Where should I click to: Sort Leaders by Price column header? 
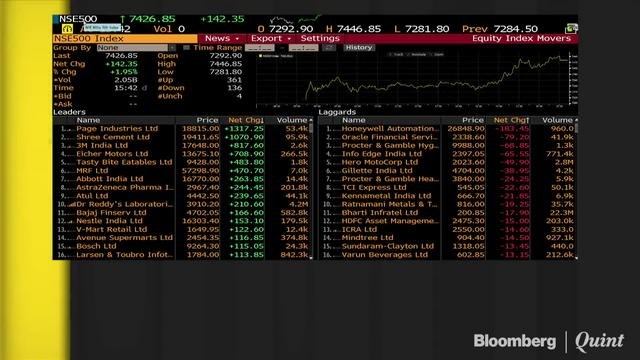207,120
